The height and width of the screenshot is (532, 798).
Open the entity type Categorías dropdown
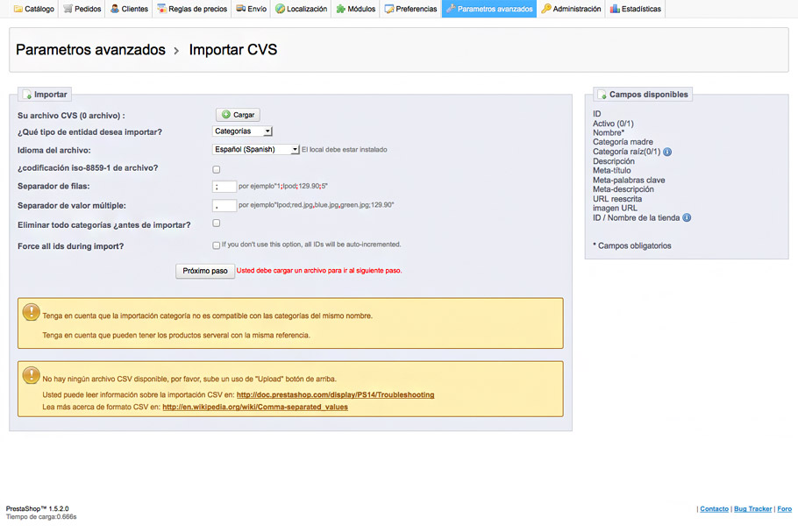coord(243,131)
